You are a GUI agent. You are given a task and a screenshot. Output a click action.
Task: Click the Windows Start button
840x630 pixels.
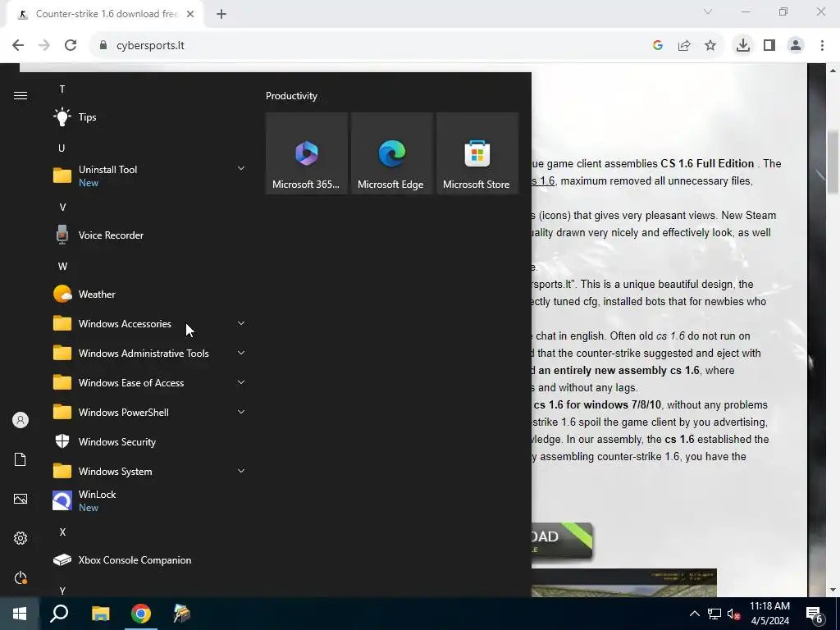tap(20, 614)
